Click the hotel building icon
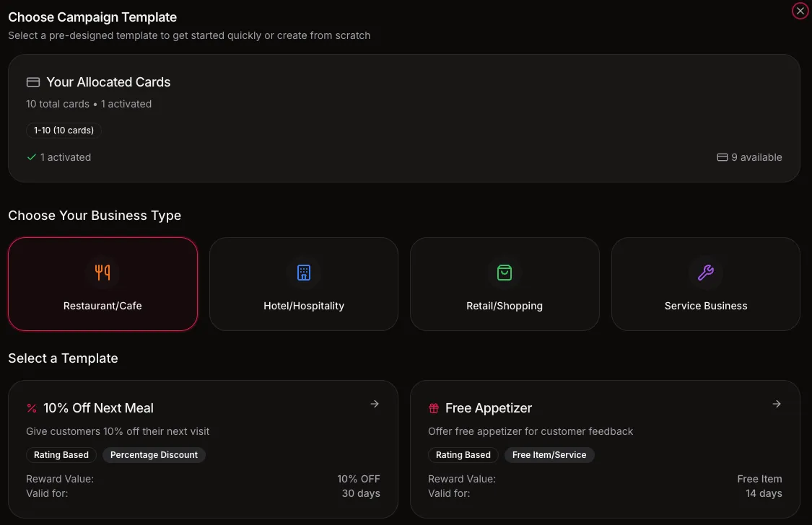The height and width of the screenshot is (525, 812). click(x=304, y=273)
